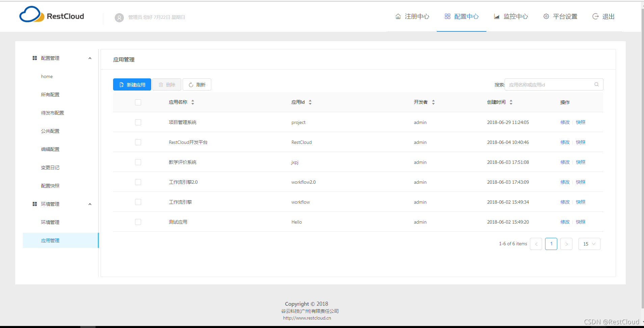This screenshot has width=644, height=328.
Task: Check the 工作流引擎2.0 row checkbox
Action: 138,182
